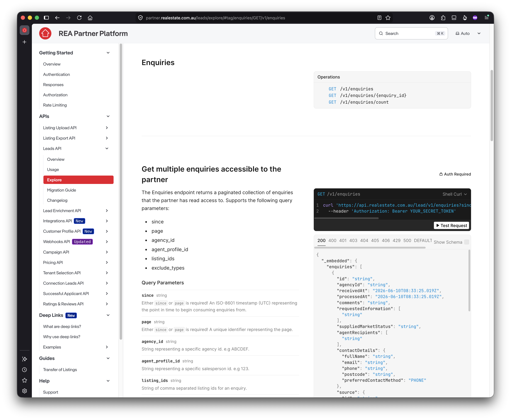Image resolution: width=511 pixels, height=420 pixels.
Task: Open reader view icon in address bar
Action: (x=379, y=18)
